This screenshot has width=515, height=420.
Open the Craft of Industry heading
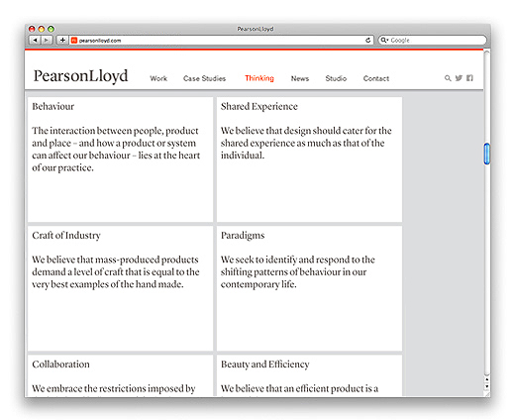66,235
